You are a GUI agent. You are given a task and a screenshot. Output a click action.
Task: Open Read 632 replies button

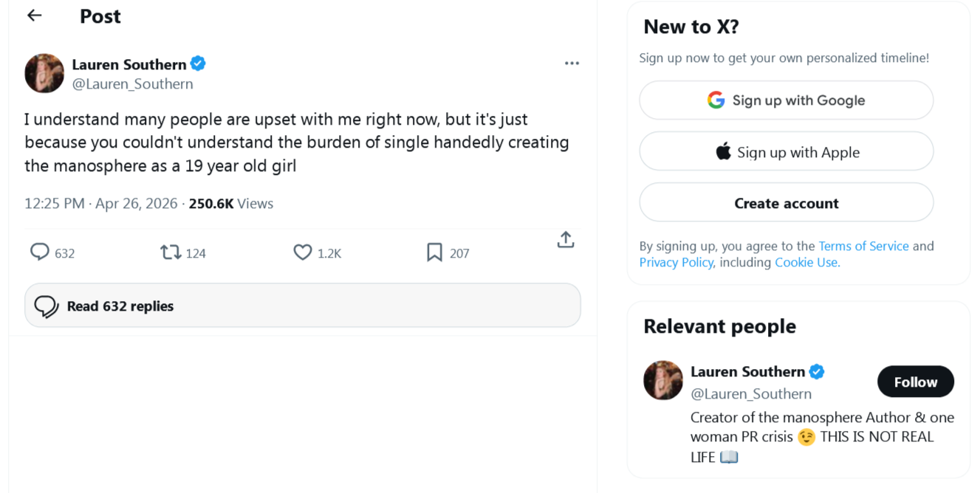point(303,306)
